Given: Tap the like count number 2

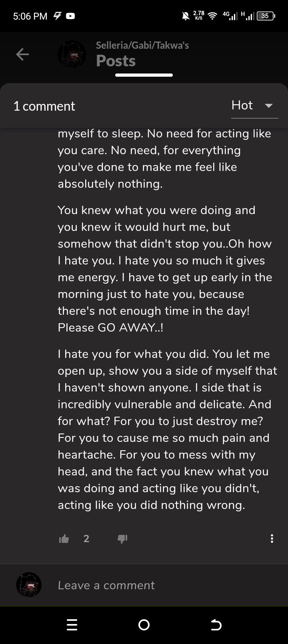Looking at the screenshot, I should [x=86, y=539].
